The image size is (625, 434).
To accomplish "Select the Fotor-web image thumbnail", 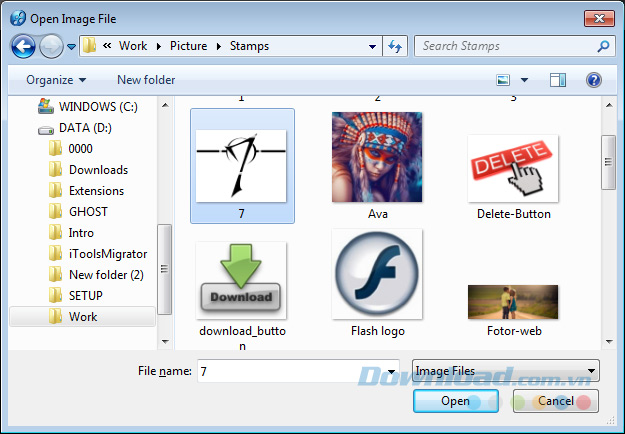I will tap(513, 302).
